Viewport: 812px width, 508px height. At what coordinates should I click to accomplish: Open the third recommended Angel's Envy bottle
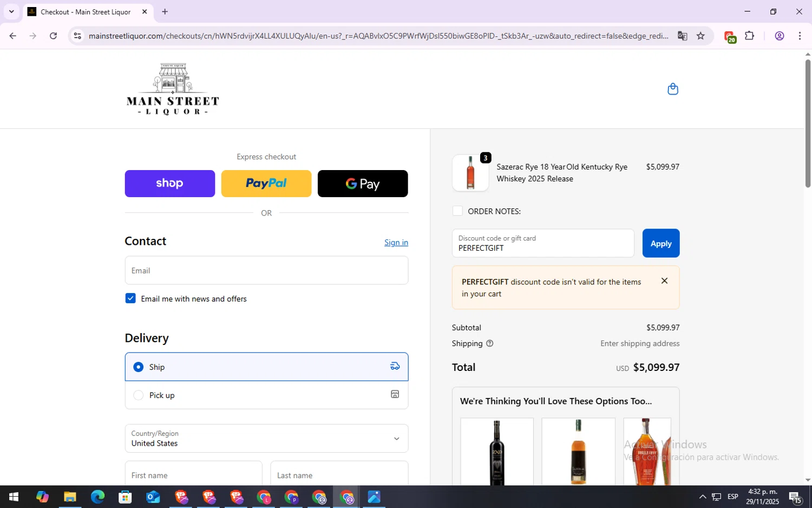[x=647, y=451]
